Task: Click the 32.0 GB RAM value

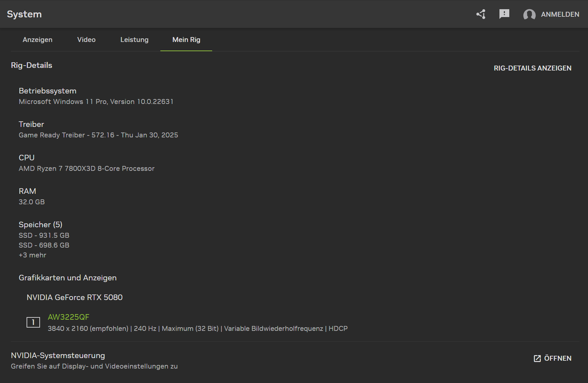Action: (x=32, y=202)
